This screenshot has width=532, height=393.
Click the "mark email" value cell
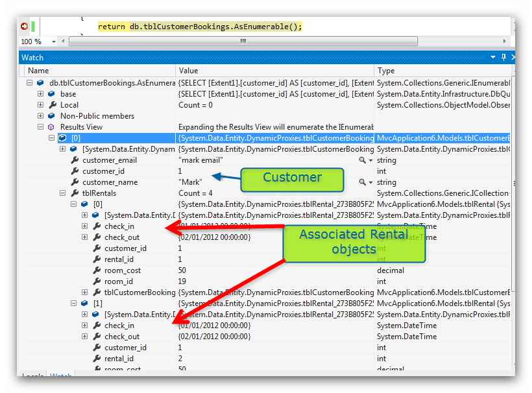click(x=201, y=160)
